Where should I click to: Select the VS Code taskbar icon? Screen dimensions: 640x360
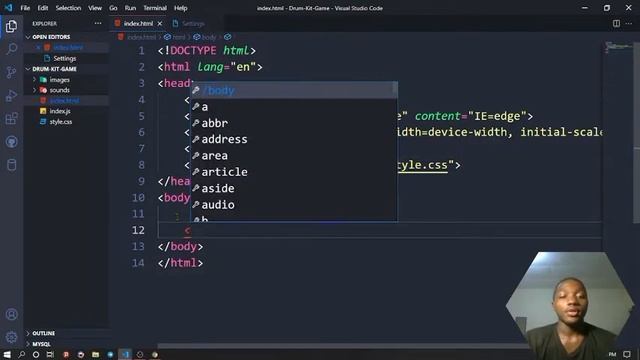coord(125,354)
